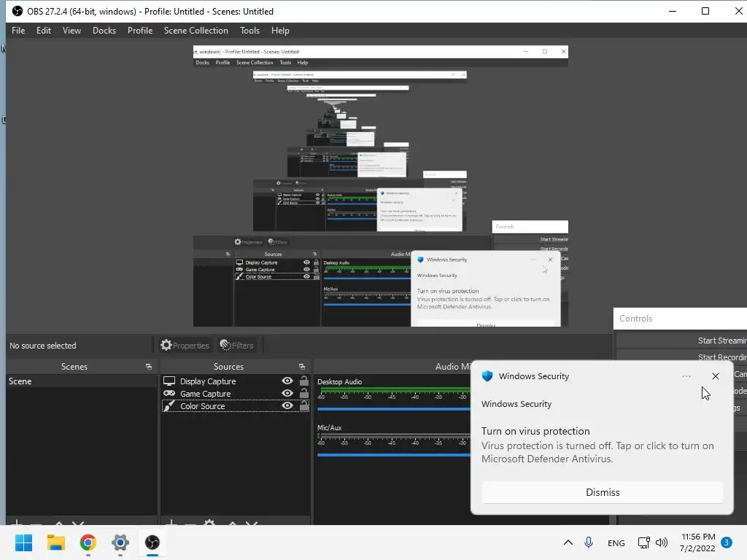The image size is (747, 560).
Task: Click the volume speaker tray icon
Action: click(x=662, y=542)
